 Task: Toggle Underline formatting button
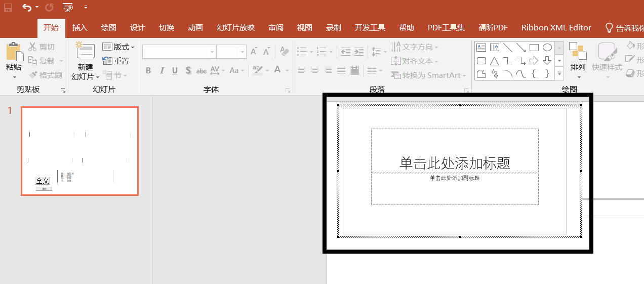click(175, 70)
